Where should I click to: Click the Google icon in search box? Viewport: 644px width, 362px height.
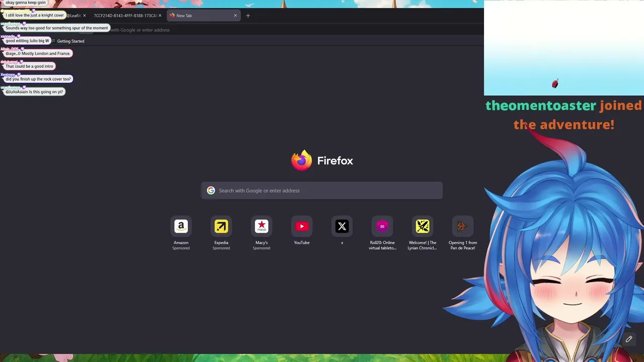(x=211, y=191)
